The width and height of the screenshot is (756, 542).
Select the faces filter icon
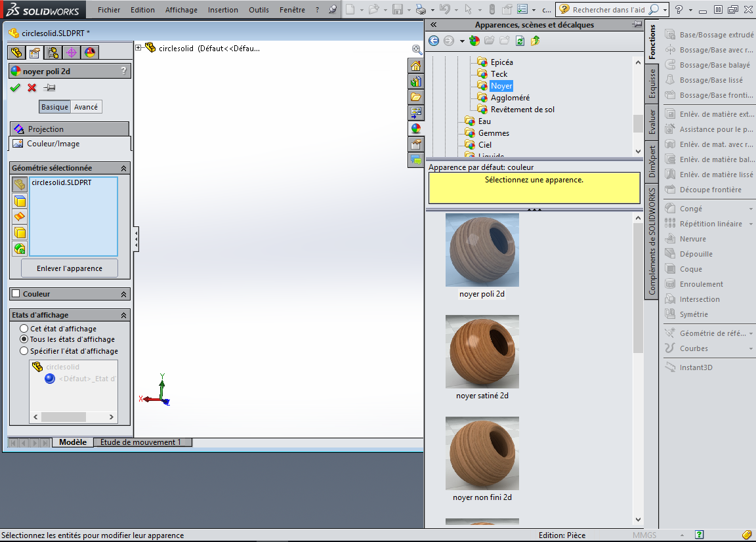click(20, 201)
